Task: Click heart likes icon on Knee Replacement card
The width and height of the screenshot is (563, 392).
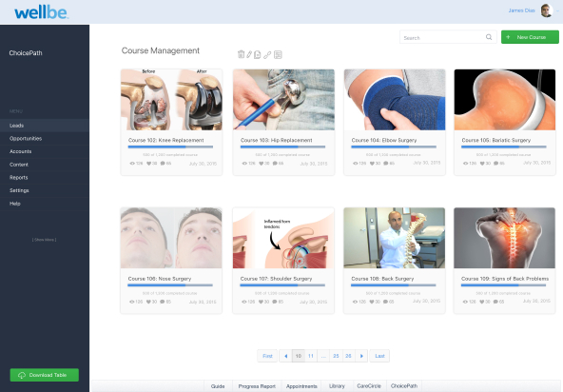Action: 149,164
